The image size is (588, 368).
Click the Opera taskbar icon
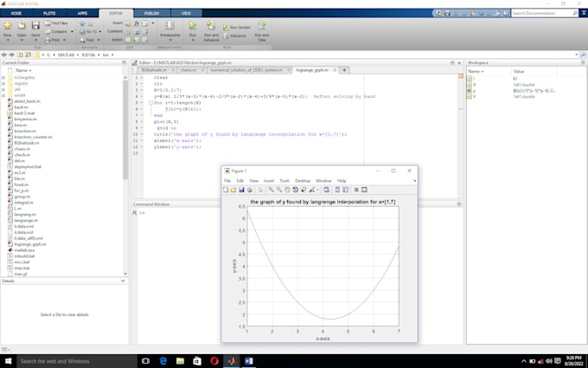(214, 361)
